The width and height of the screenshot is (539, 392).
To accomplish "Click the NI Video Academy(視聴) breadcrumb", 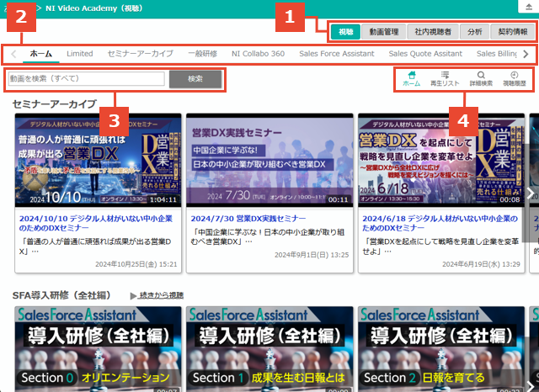I will coord(93,8).
